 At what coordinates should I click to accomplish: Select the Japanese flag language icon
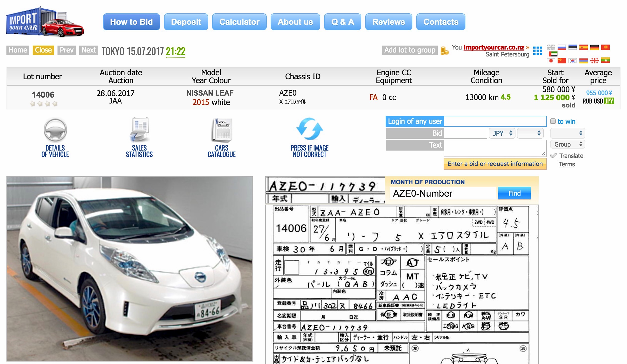[x=551, y=60]
